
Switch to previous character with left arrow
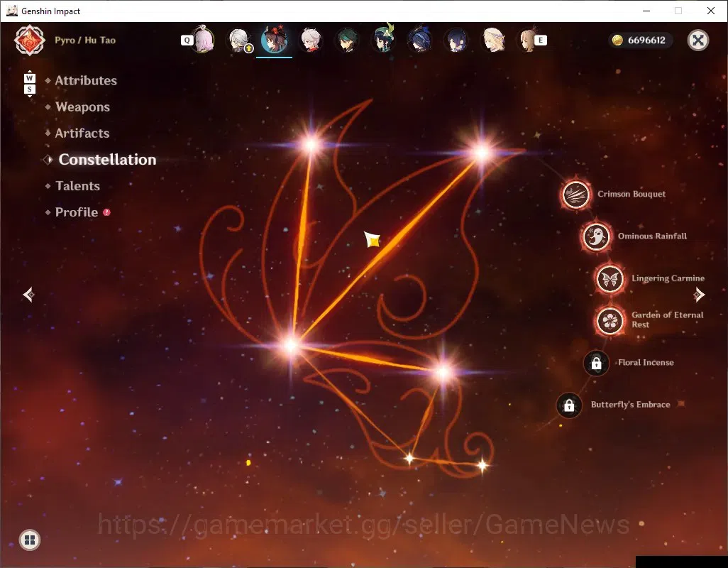pyautogui.click(x=29, y=295)
